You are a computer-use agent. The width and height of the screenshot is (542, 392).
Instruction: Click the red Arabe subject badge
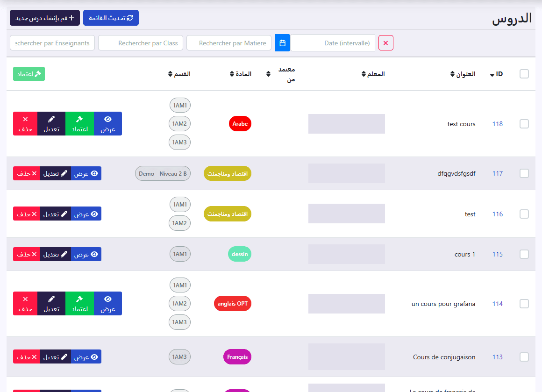(x=240, y=124)
